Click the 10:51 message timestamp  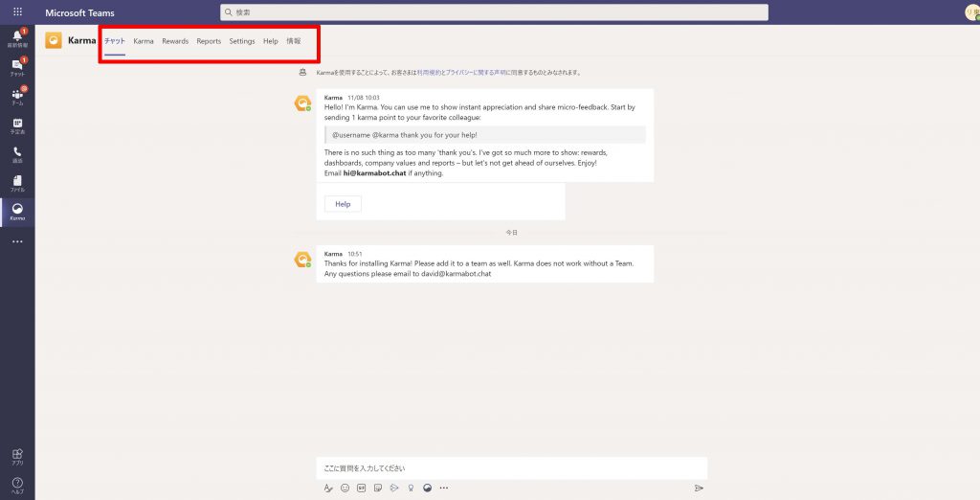(x=355, y=254)
